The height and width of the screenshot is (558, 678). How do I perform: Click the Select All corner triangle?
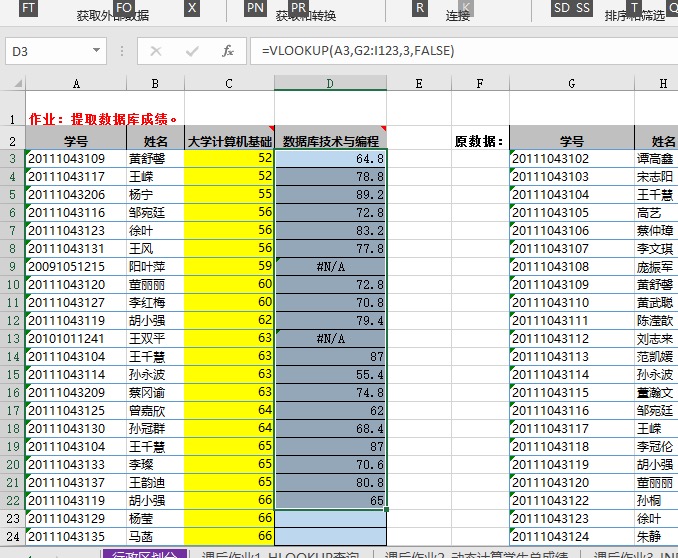click(13, 83)
